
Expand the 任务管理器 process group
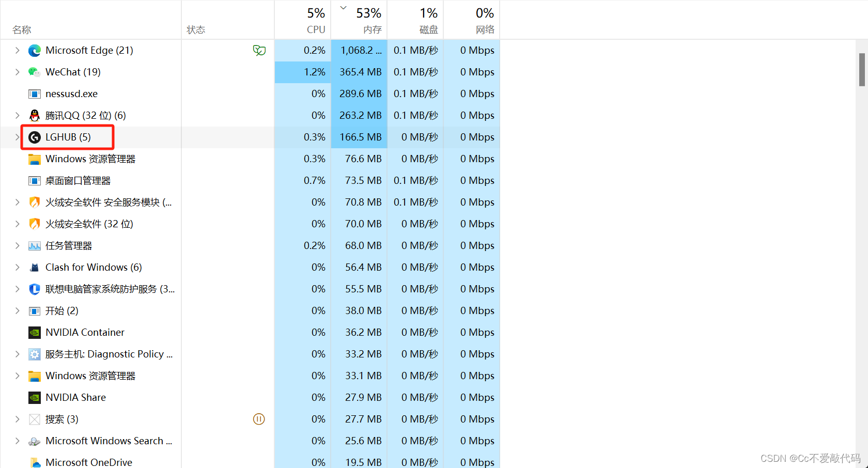17,246
